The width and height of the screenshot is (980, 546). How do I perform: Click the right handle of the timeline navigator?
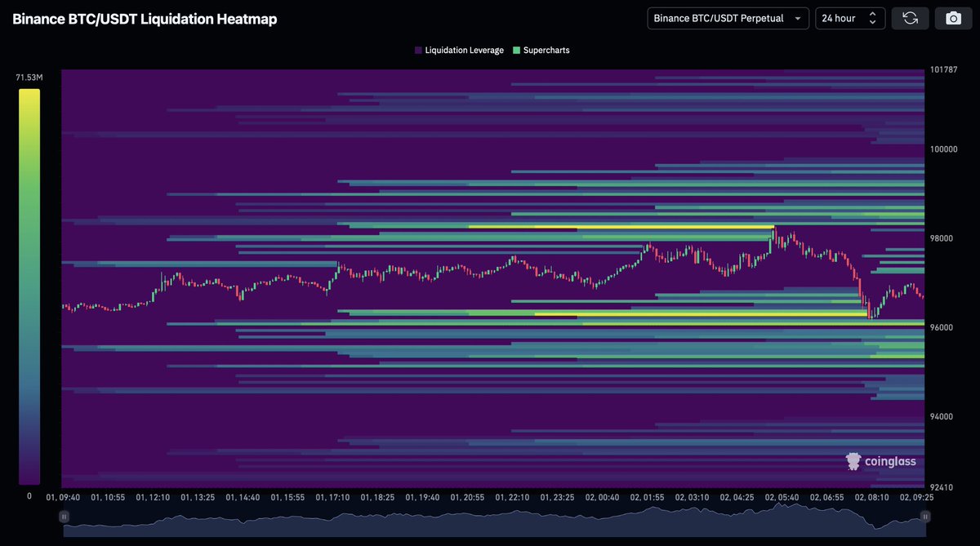tap(925, 516)
